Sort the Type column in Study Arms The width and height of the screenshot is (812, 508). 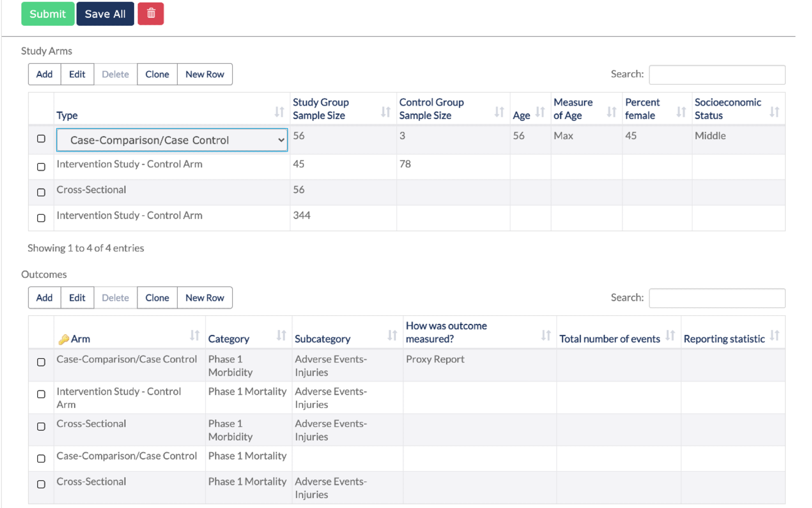pyautogui.click(x=279, y=112)
